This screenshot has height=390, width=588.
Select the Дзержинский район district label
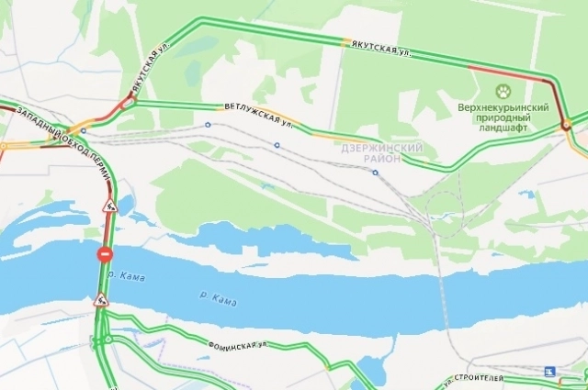[x=382, y=153]
